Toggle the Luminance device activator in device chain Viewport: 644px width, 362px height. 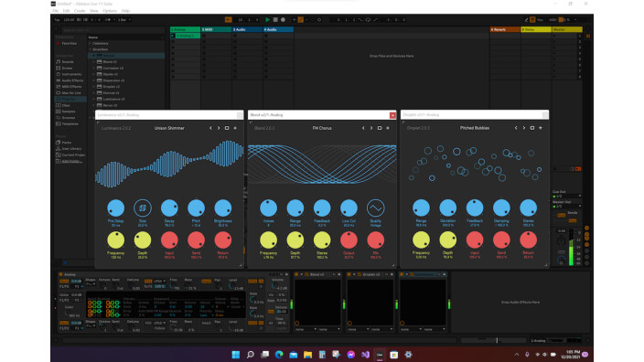402,274
